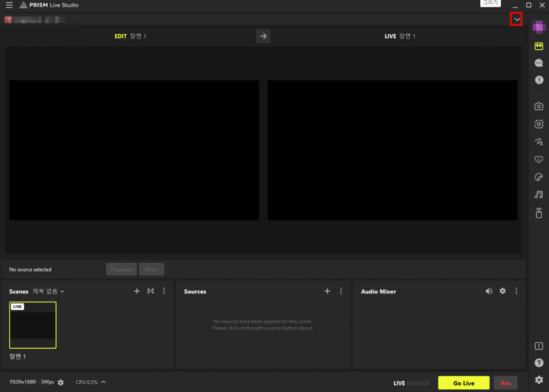Open Sources panel three-dot menu
The height and width of the screenshot is (392, 549).
click(x=340, y=291)
